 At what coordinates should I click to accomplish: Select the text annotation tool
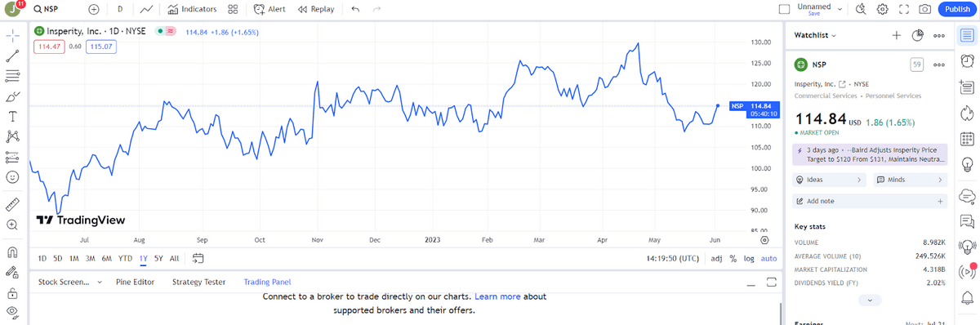(x=13, y=117)
